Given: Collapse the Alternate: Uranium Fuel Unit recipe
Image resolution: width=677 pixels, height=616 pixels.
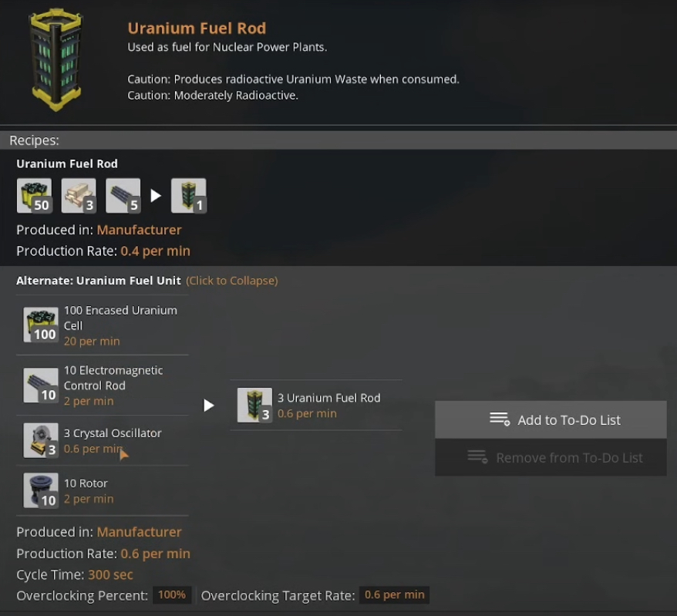Looking at the screenshot, I should click(x=147, y=281).
